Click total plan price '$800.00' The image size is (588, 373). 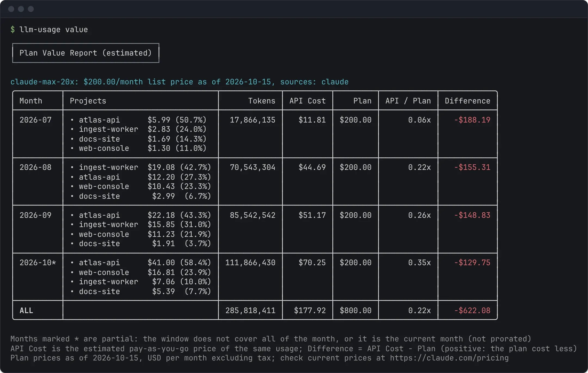tap(356, 310)
